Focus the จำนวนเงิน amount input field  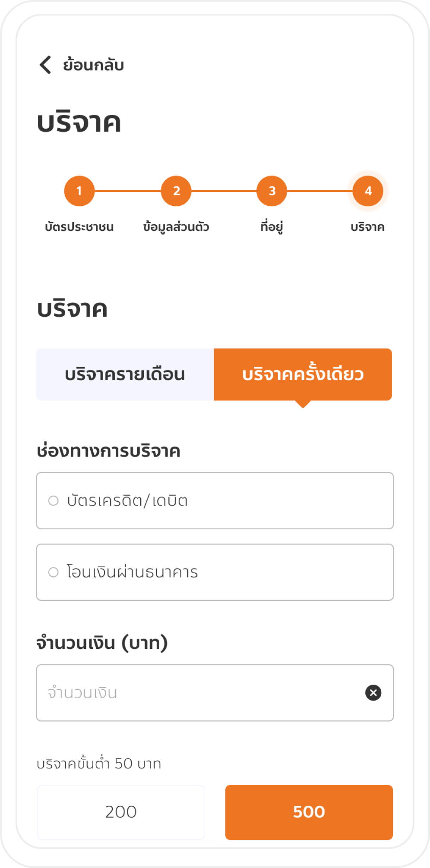click(x=199, y=693)
